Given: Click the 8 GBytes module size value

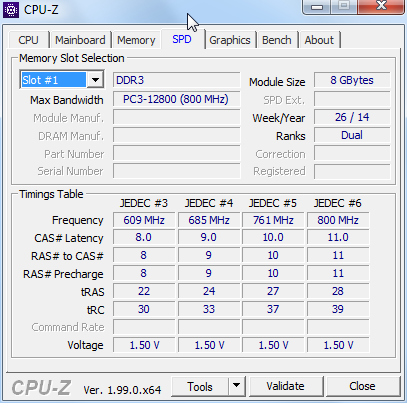Looking at the screenshot, I should point(352,80).
